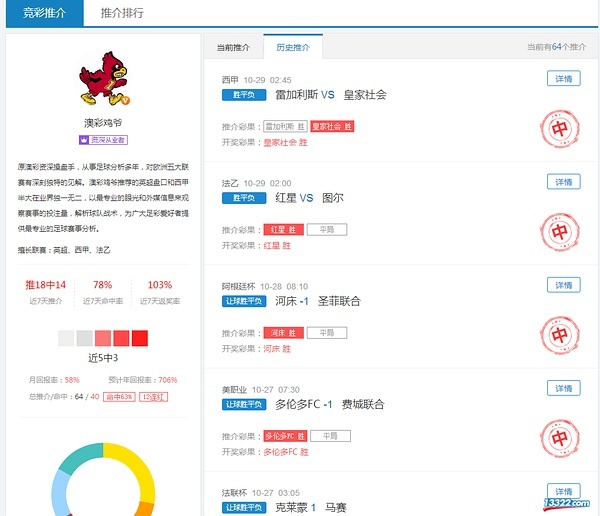Click the 平局 box in 多伦多FC match
The image size is (600, 516).
click(330, 436)
